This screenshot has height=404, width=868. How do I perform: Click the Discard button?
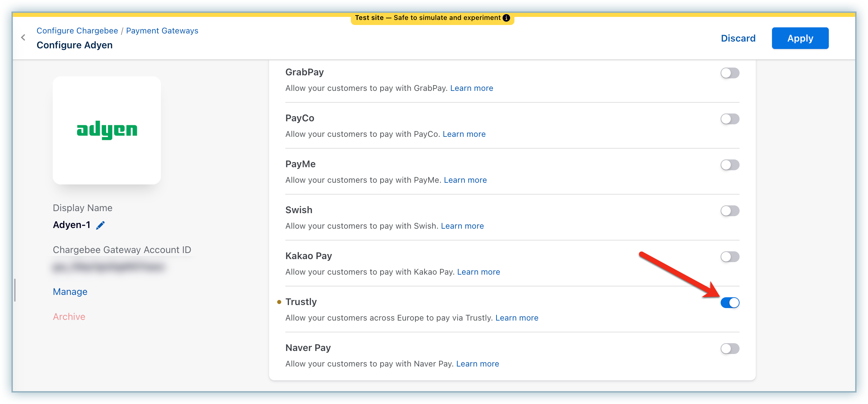tap(738, 38)
